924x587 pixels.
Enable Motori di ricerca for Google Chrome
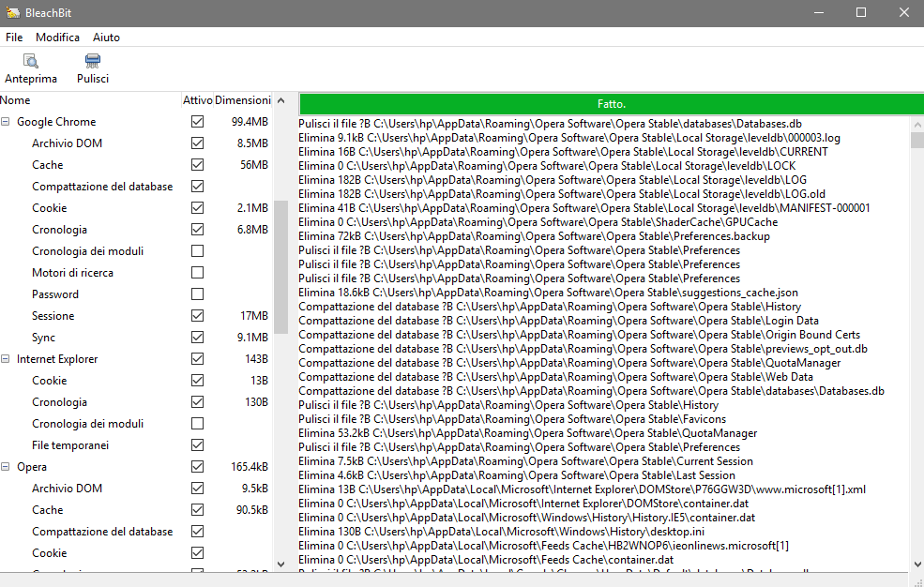tap(197, 272)
